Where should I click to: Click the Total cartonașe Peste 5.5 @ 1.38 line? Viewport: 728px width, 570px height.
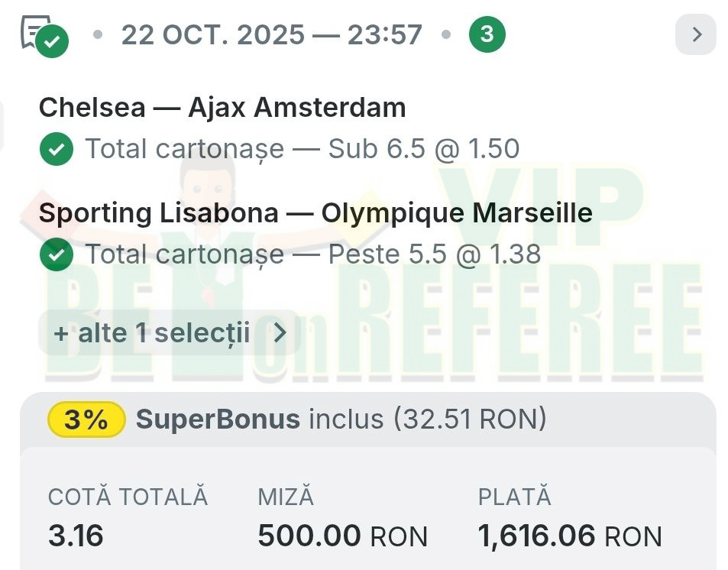tap(312, 254)
